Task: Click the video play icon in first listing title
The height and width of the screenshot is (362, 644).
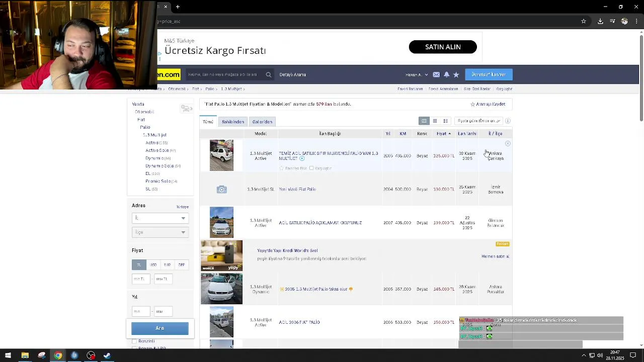Action: tap(302, 158)
